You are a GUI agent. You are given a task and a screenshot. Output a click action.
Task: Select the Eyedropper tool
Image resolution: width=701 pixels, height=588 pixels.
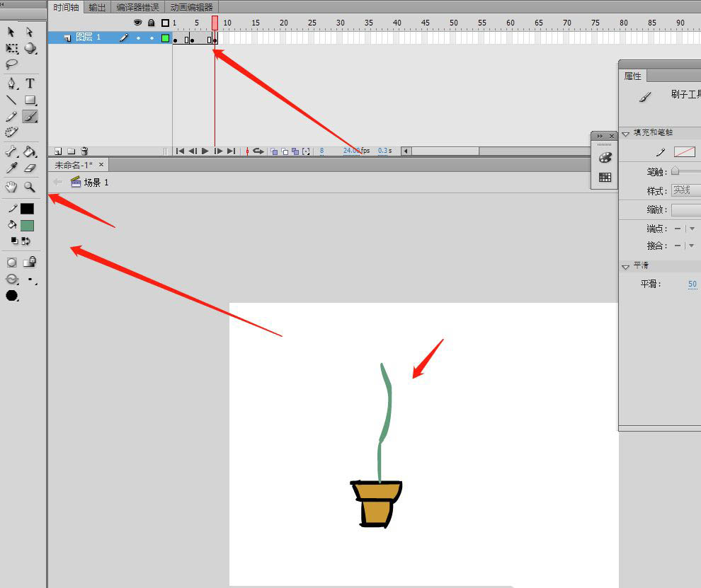[11, 168]
